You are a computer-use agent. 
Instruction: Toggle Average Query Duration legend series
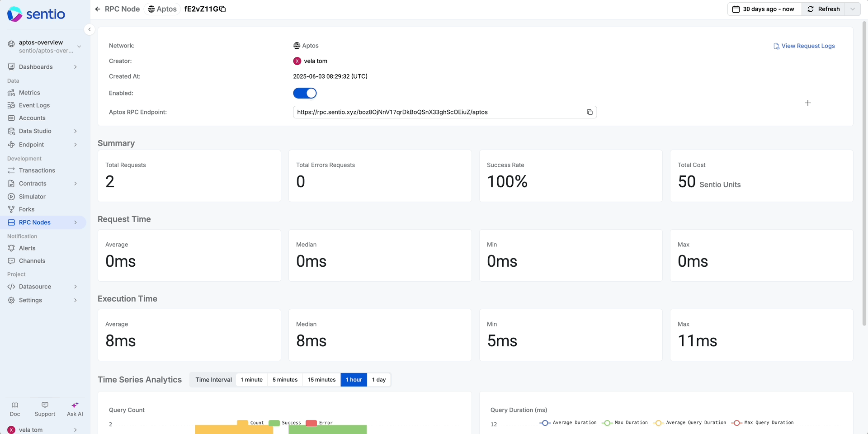pos(690,423)
